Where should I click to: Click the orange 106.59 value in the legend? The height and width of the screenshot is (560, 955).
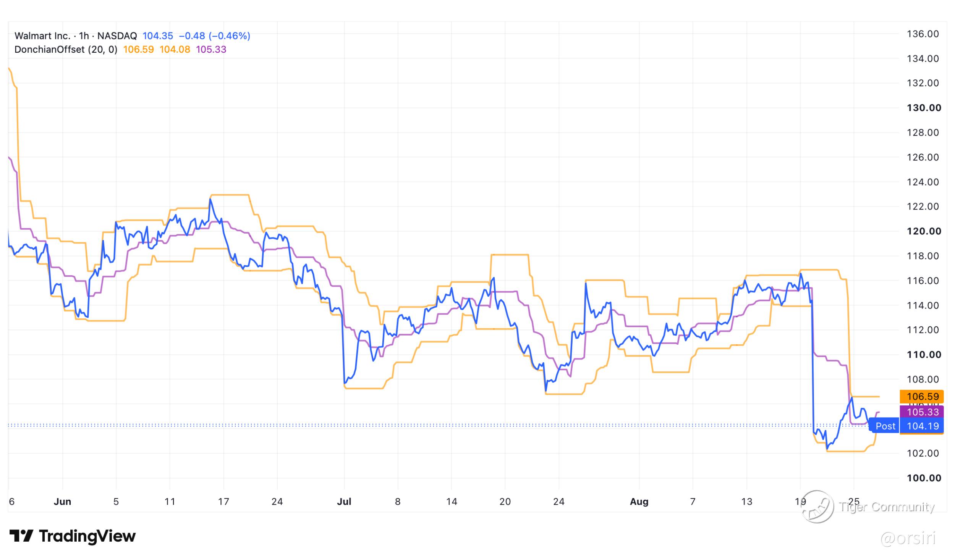click(x=139, y=50)
